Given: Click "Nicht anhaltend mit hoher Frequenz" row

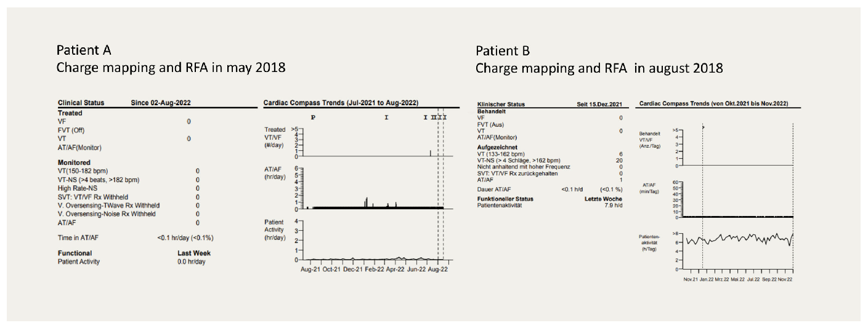Looking at the screenshot, I should pyautogui.click(x=524, y=167).
